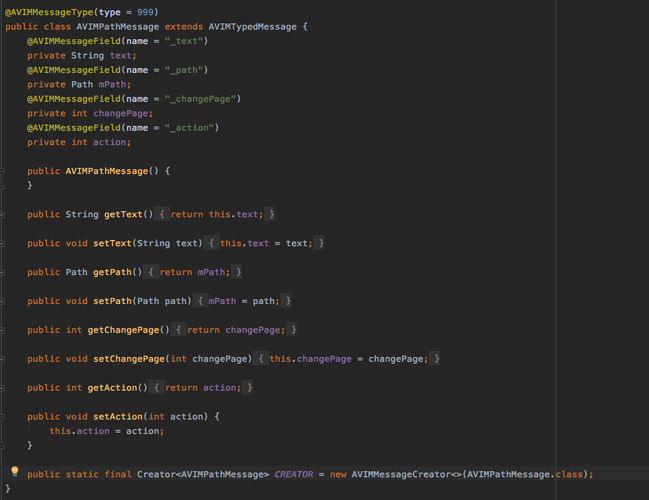
Task: Click 'mPath' in the private Path field declaration
Action: [112, 84]
